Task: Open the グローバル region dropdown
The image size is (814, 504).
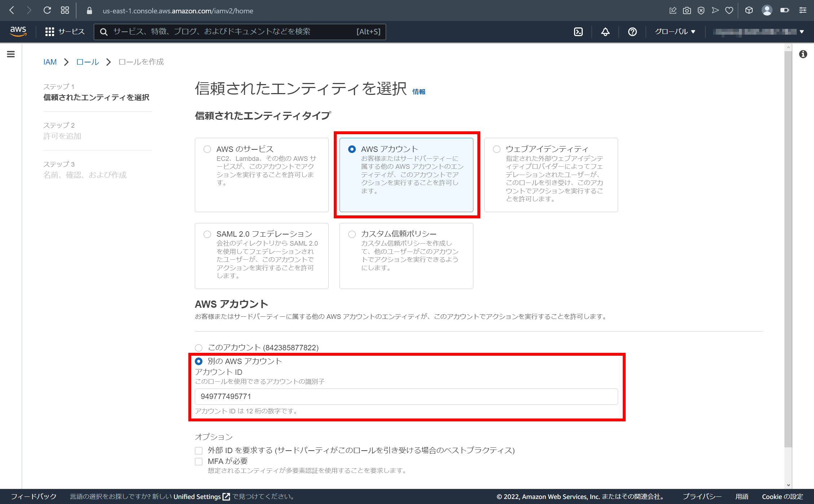Action: pyautogui.click(x=674, y=31)
